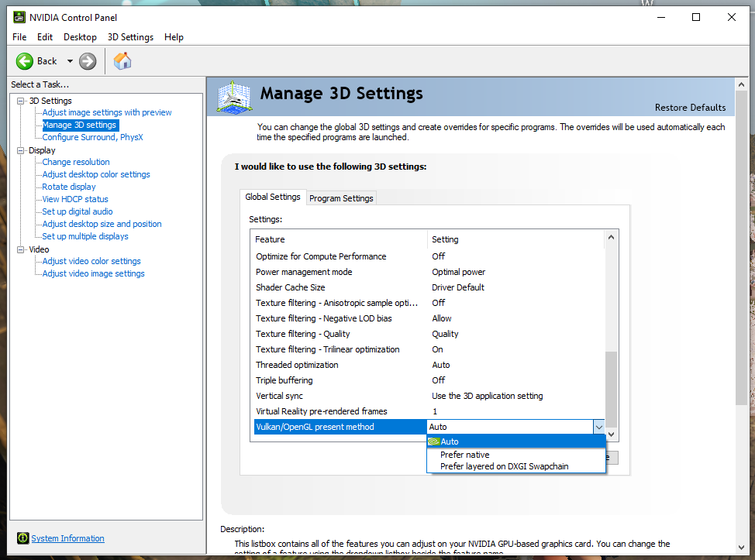The height and width of the screenshot is (560, 755).
Task: Click Use the 3D application setting value
Action: coord(488,396)
